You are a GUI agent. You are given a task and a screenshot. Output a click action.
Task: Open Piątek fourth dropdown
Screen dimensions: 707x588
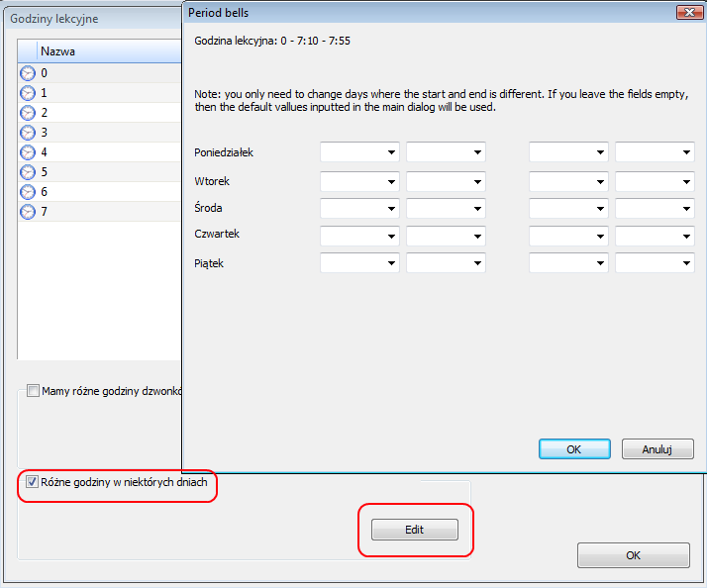tap(655, 263)
